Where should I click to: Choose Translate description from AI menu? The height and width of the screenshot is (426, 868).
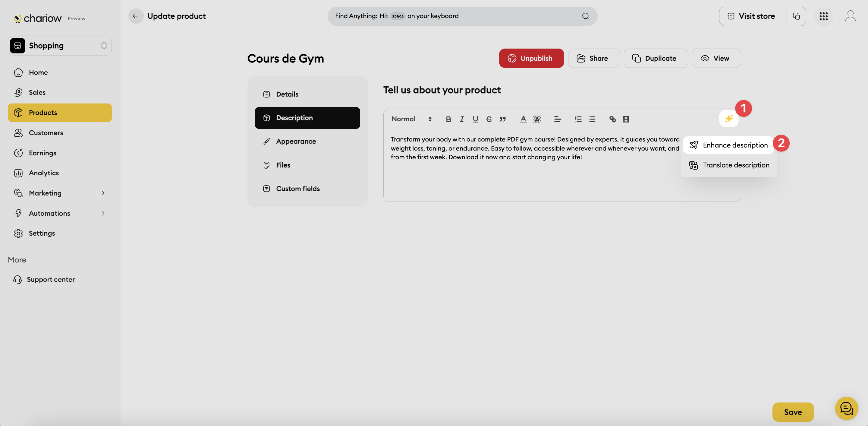tap(729, 165)
